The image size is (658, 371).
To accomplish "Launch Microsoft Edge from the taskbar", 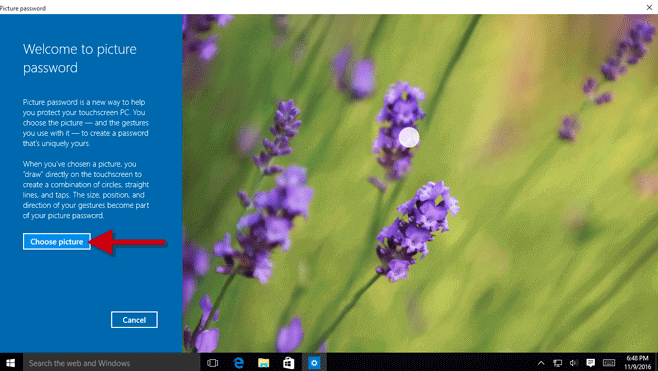I will [238, 363].
